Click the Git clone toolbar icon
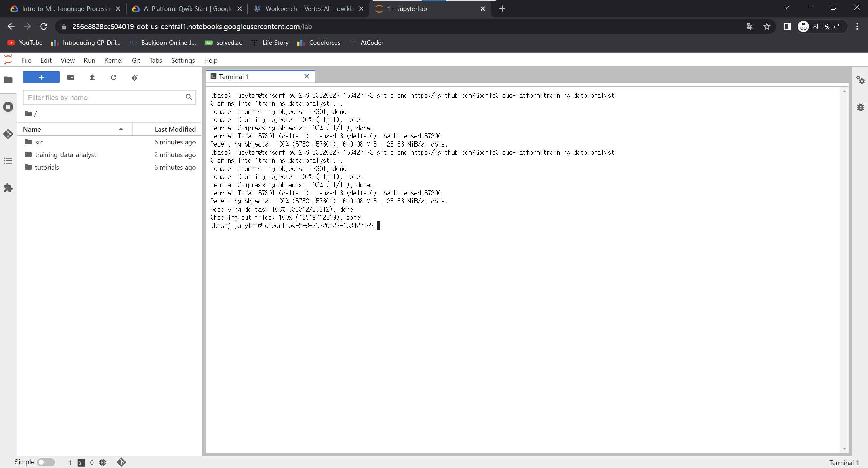Image resolution: width=868 pixels, height=468 pixels. [135, 77]
